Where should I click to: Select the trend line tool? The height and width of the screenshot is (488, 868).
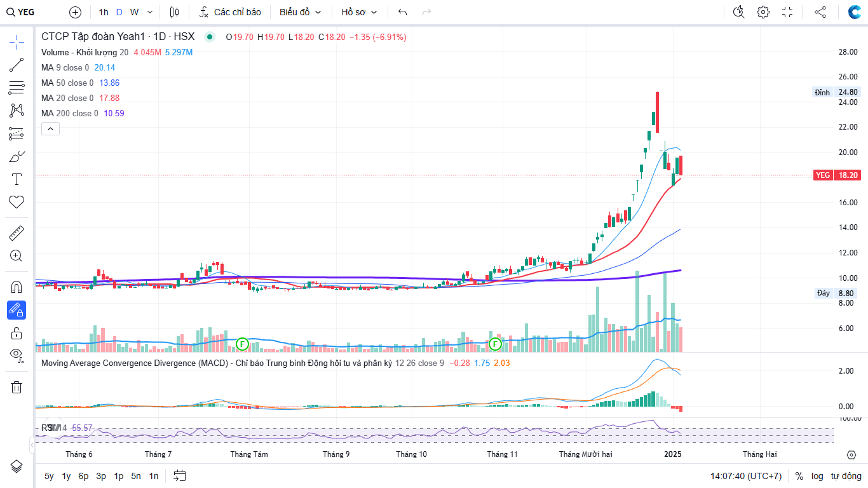[x=17, y=65]
